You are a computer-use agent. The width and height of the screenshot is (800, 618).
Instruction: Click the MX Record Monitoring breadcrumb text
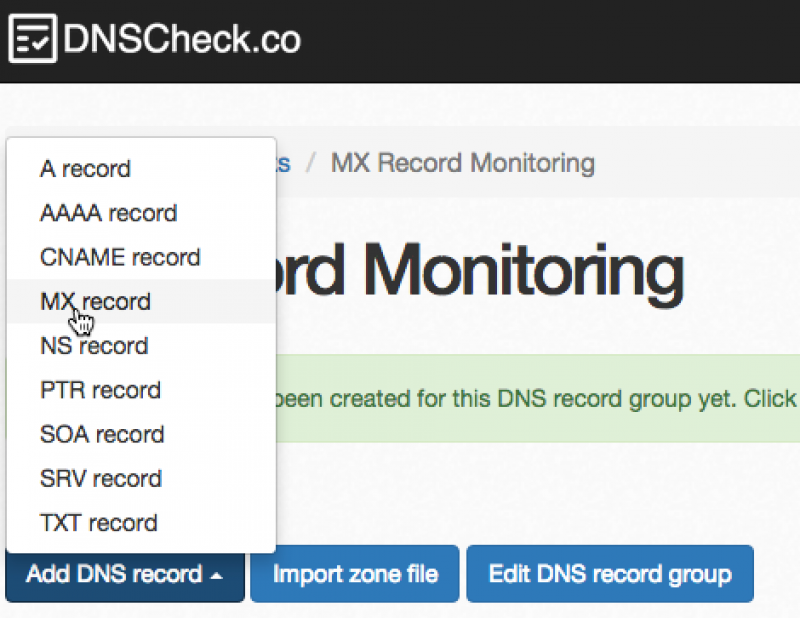462,163
